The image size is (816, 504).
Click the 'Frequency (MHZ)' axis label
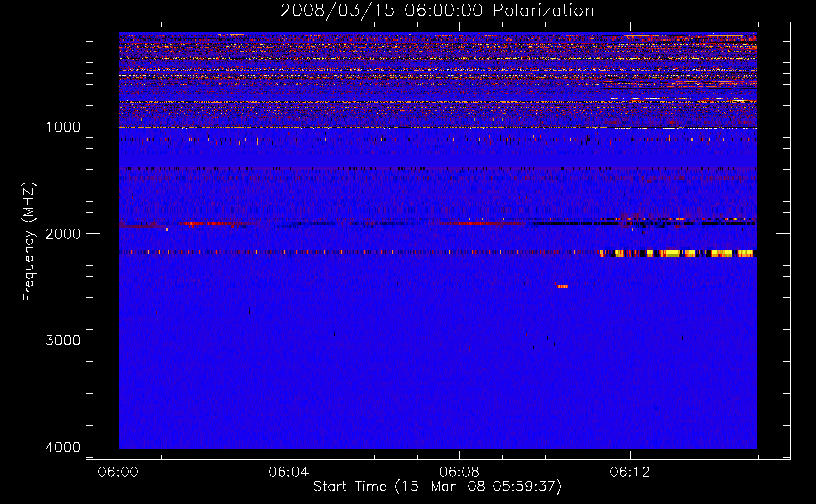coord(29,242)
